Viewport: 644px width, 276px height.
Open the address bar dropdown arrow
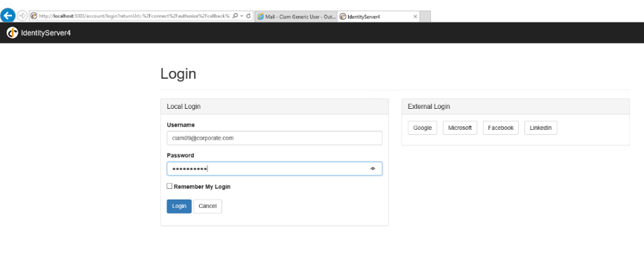(242, 15)
